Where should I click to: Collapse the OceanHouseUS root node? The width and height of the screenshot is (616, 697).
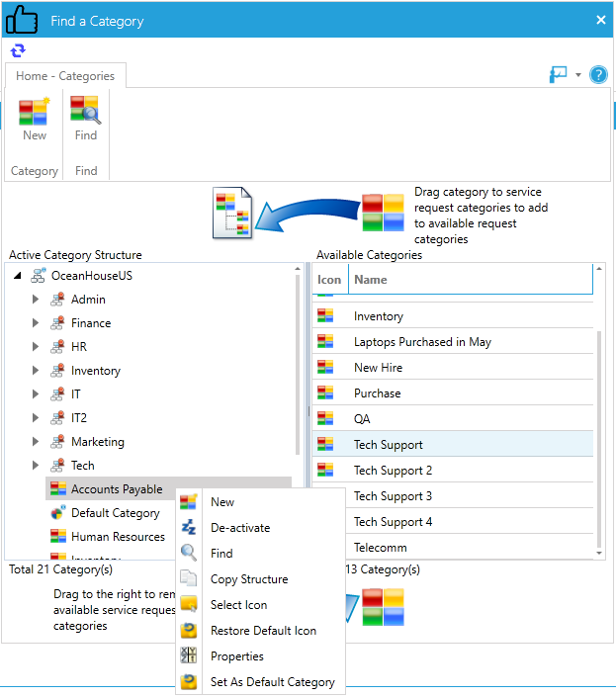click(x=18, y=276)
